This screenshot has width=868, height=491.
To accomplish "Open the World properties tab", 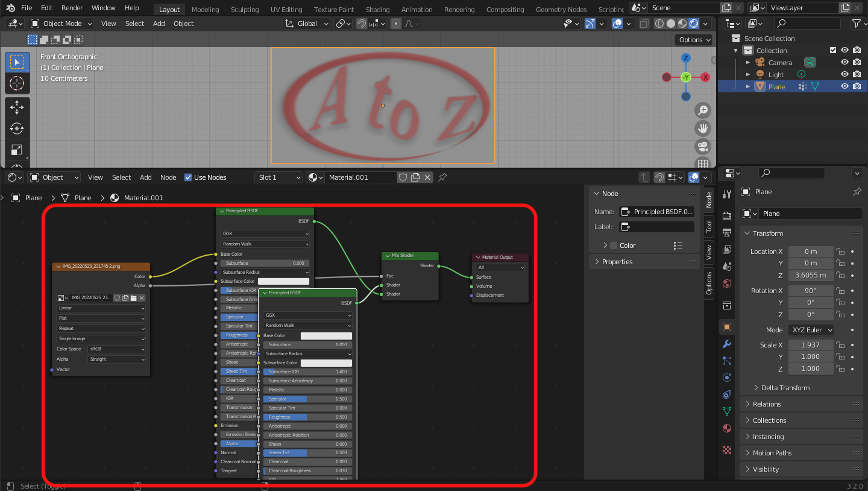I will tap(727, 284).
